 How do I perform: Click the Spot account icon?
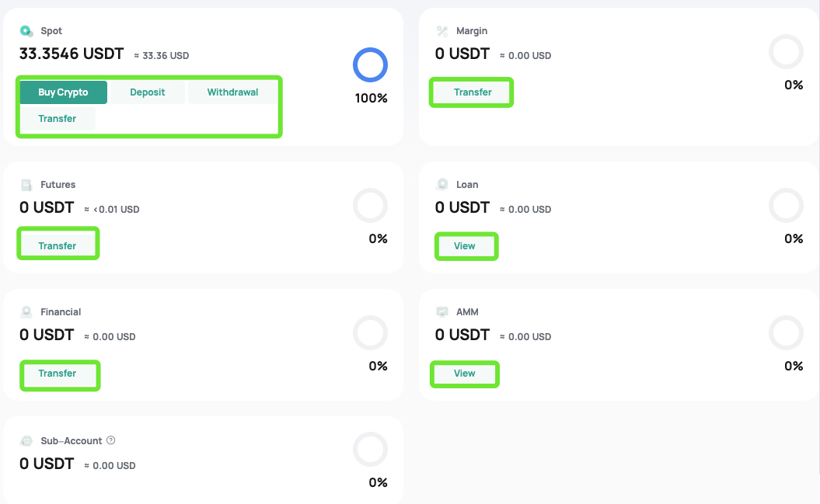pyautogui.click(x=26, y=31)
